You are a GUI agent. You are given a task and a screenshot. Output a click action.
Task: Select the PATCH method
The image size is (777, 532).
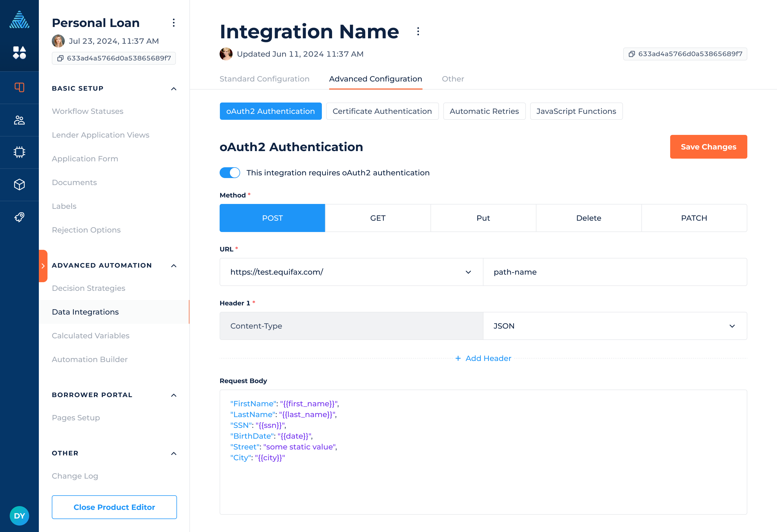click(694, 218)
